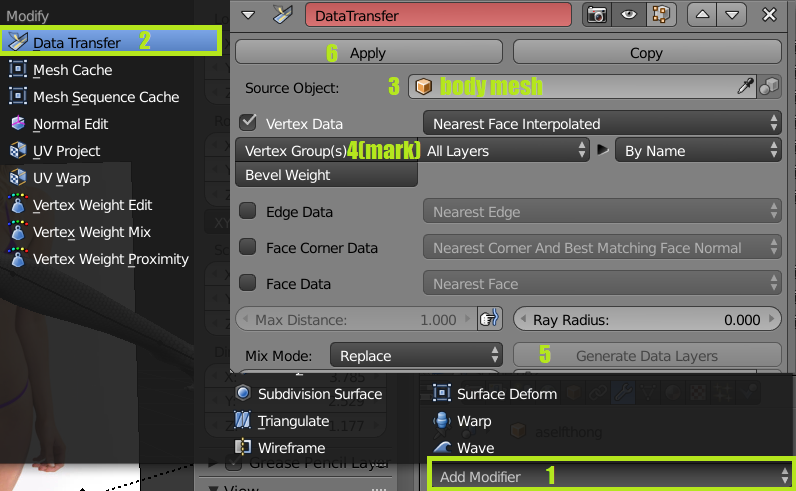This screenshot has width=796, height=491.
Task: Open the All Layers source dropdown
Action: tap(504, 151)
